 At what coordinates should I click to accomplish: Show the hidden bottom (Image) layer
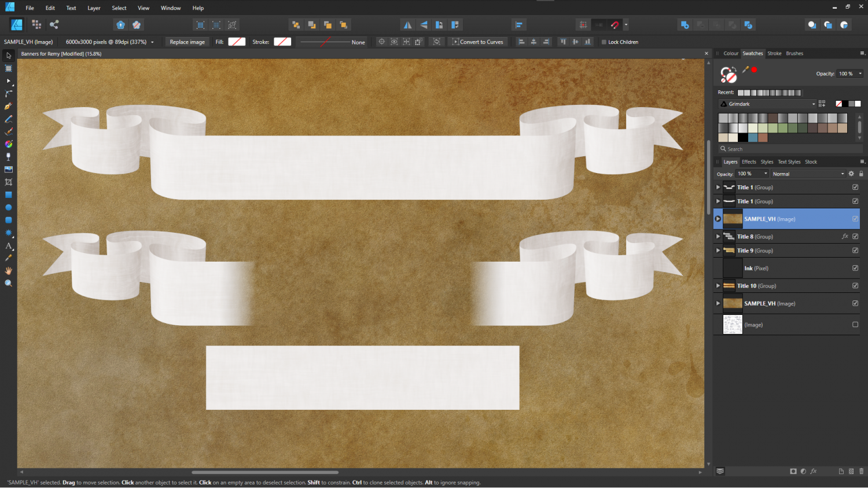(x=855, y=325)
